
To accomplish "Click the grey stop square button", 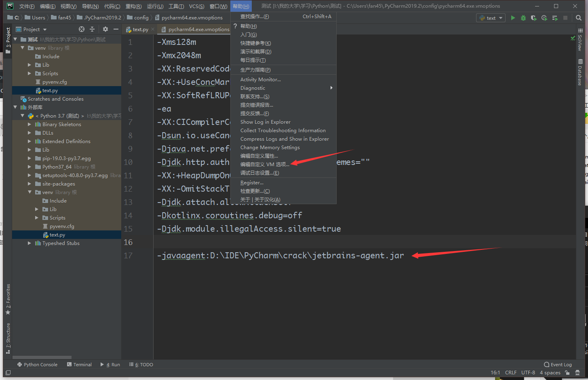I will pyautogui.click(x=565, y=18).
